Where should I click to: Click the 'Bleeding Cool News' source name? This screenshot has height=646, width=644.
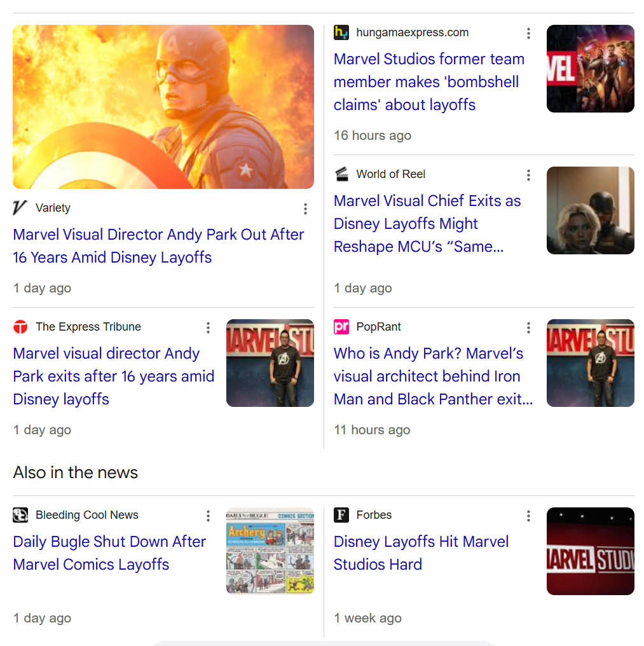[87, 515]
